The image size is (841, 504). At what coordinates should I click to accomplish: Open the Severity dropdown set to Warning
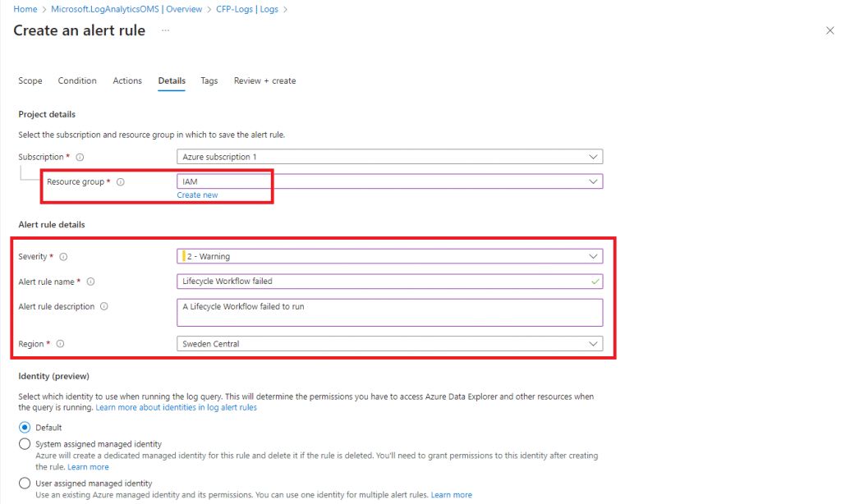(x=389, y=256)
